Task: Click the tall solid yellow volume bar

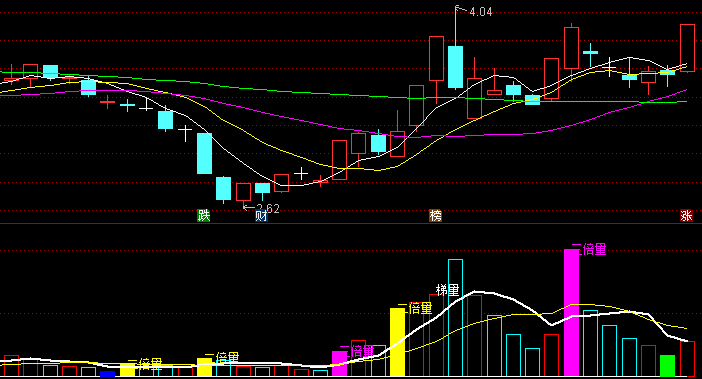Action: (x=398, y=342)
